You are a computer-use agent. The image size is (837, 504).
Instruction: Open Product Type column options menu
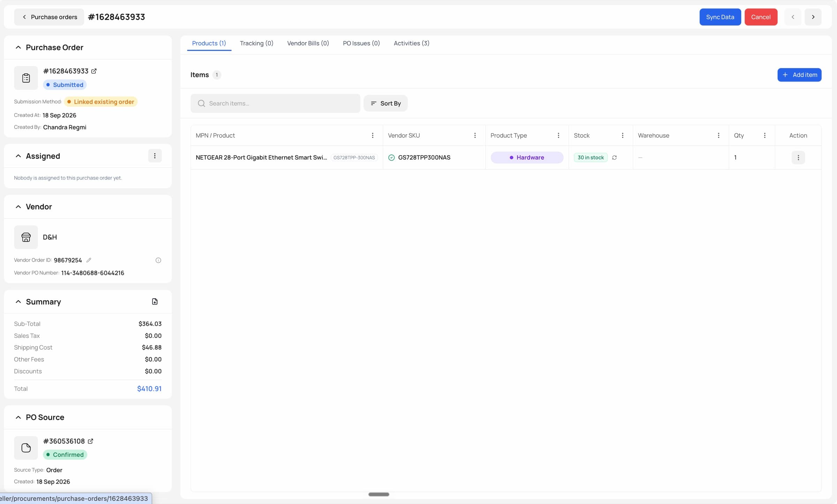558,135
